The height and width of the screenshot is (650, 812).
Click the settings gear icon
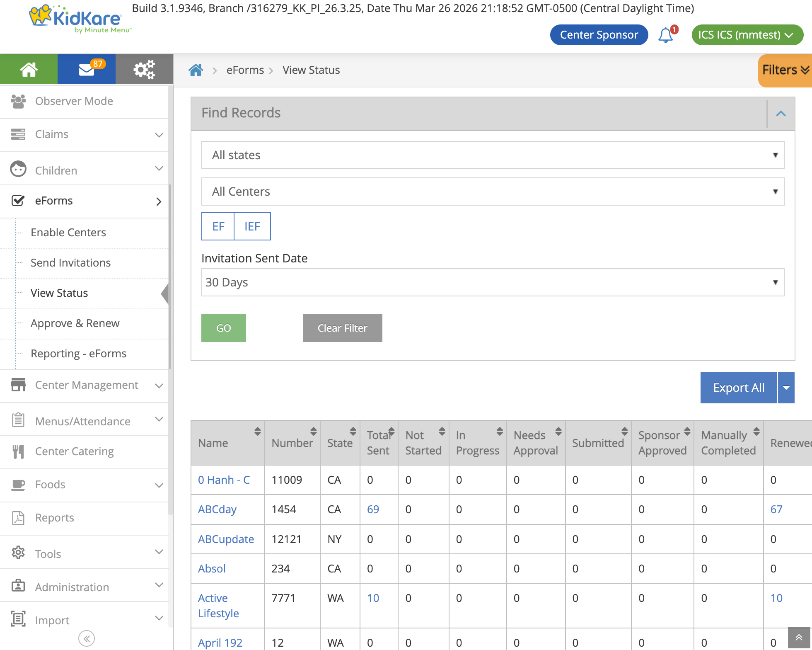144,69
